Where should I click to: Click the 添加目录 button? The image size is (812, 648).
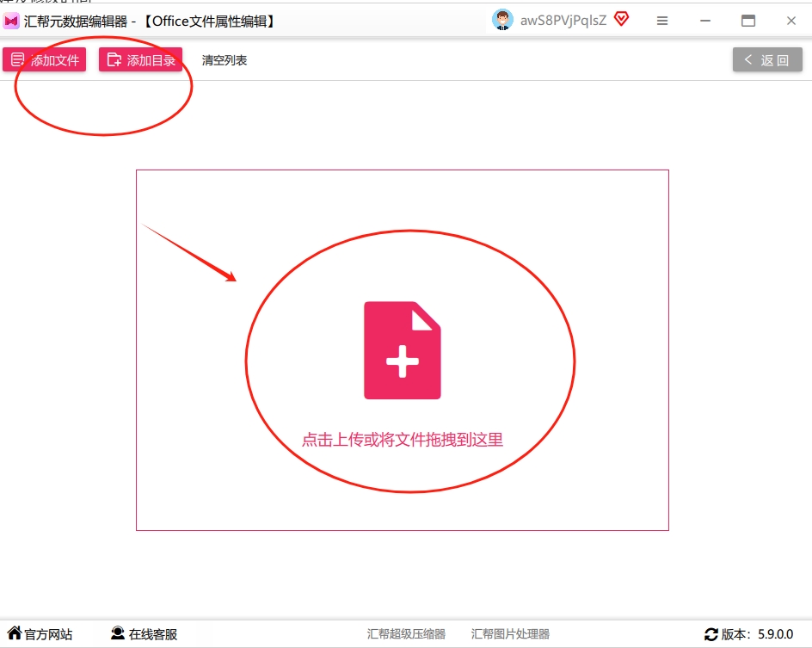[x=141, y=60]
